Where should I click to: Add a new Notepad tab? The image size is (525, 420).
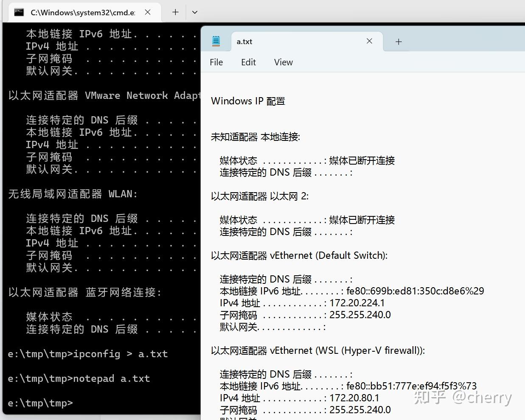click(399, 42)
